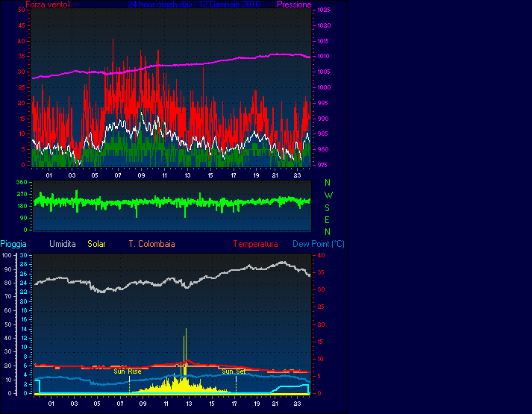Select the "Umidita" legend label

point(63,244)
